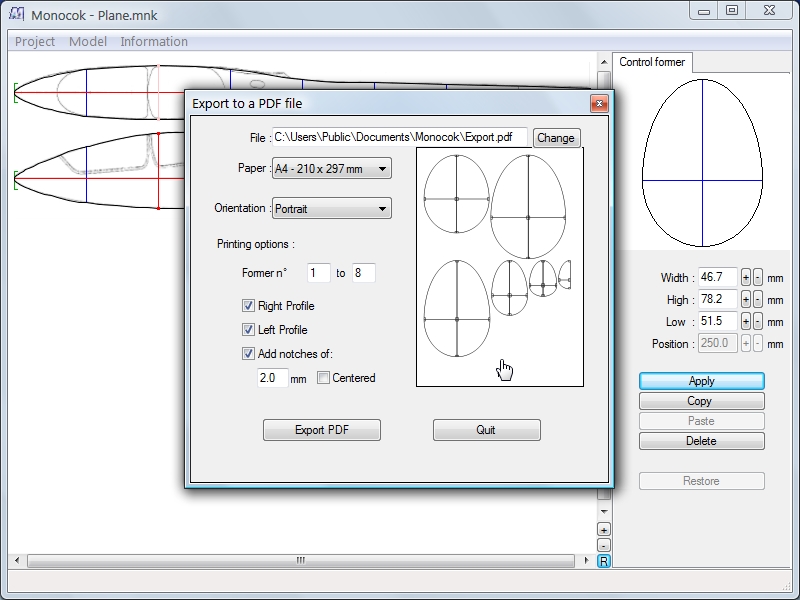The height and width of the screenshot is (600, 800).
Task: Click the horizontal scrollbar right arrow
Action: pyautogui.click(x=586, y=561)
